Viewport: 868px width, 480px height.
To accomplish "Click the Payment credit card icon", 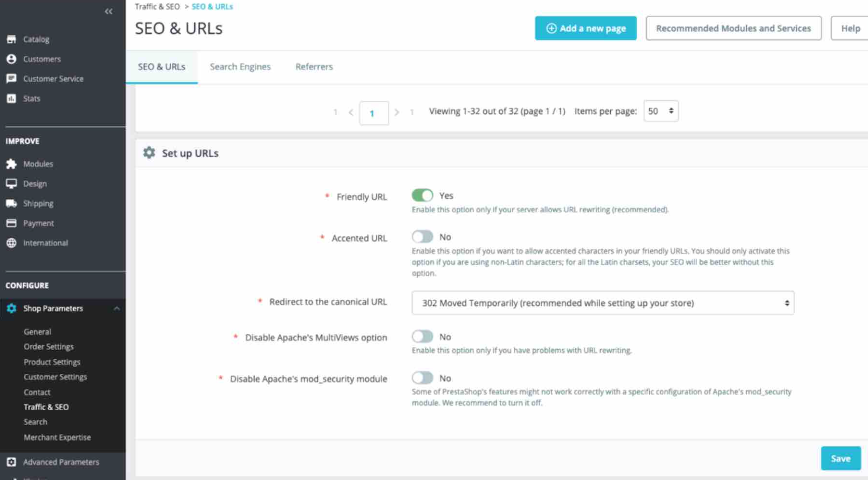I will [11, 223].
